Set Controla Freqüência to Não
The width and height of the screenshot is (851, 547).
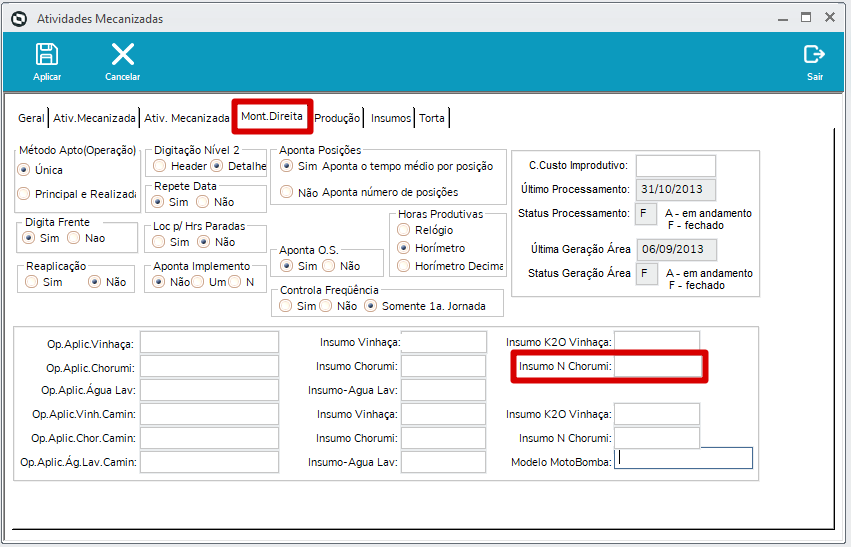(x=326, y=306)
